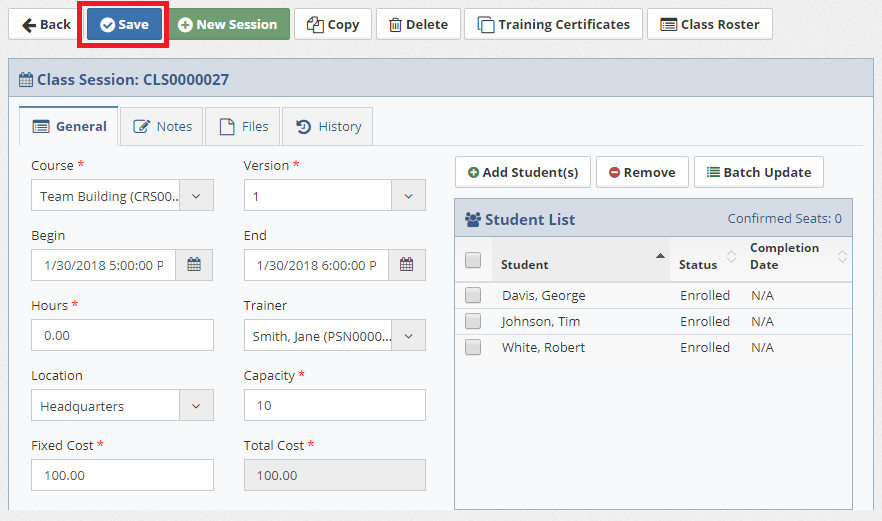Click the Delete trash button
The height and width of the screenshot is (521, 882).
click(x=418, y=24)
